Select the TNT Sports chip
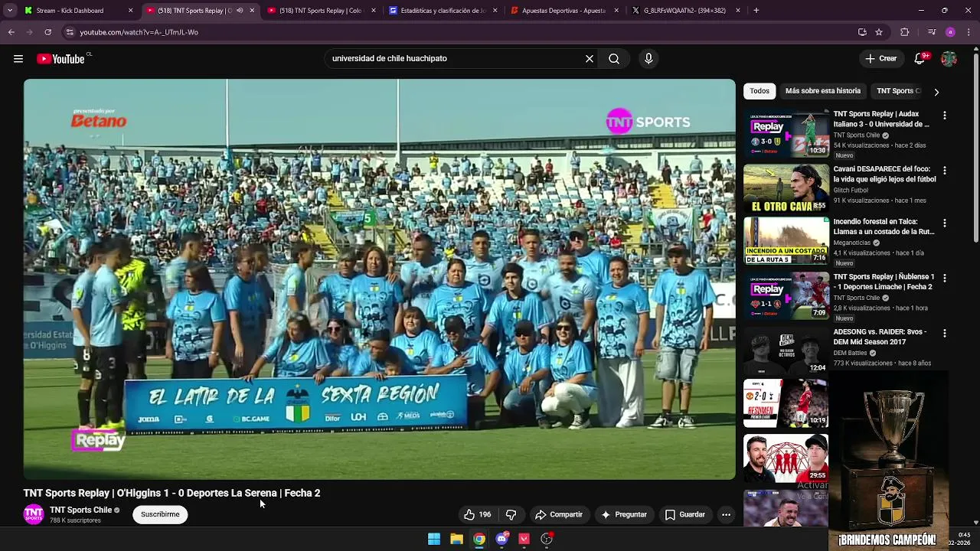The height and width of the screenshot is (551, 980). [x=897, y=91]
